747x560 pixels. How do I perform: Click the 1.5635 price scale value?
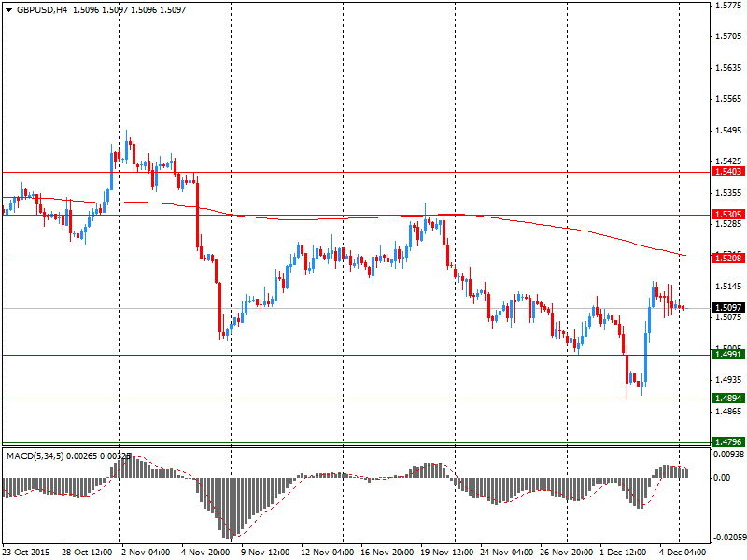click(x=728, y=67)
